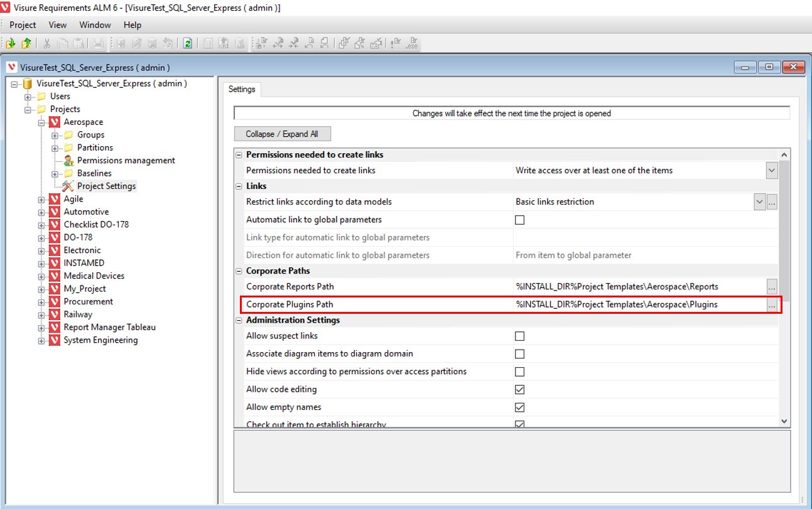Click the Cut scissors toolbar icon

[x=47, y=43]
